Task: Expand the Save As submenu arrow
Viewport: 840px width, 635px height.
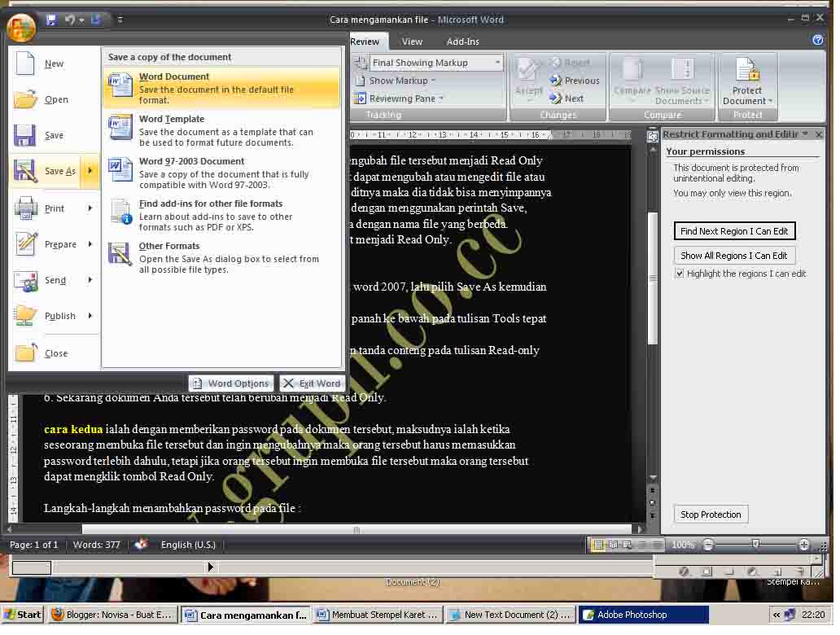Action: point(90,172)
